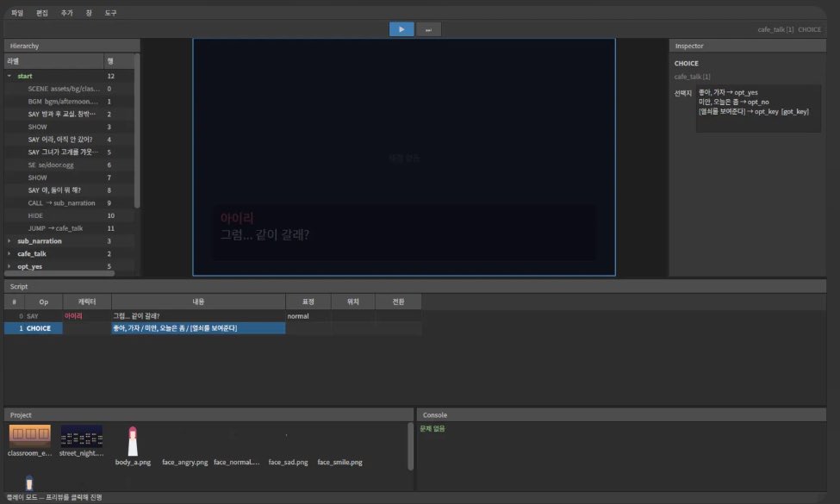This screenshot has height=504, width=840.
Task: Select the BGM bgm/afternoon row
Action: [x=70, y=101]
